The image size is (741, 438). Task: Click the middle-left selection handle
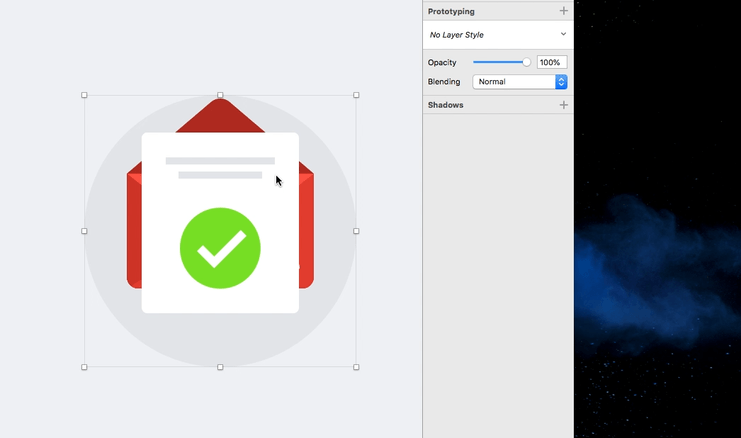coord(84,231)
